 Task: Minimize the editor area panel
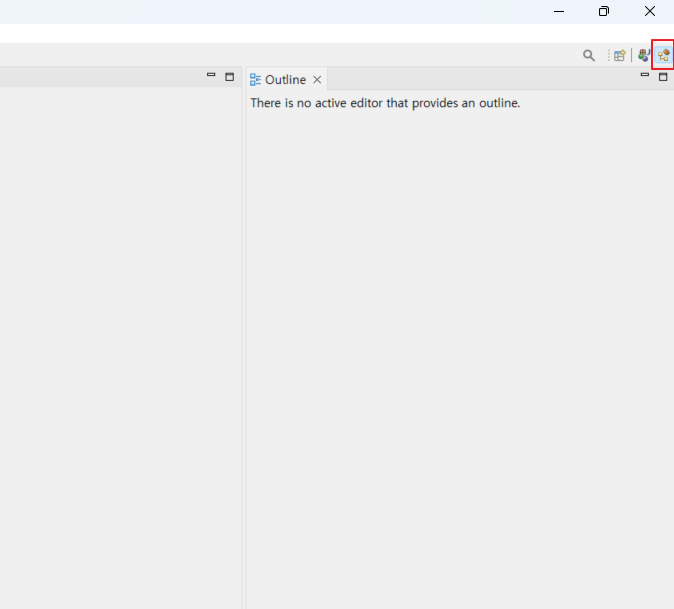[x=211, y=75]
